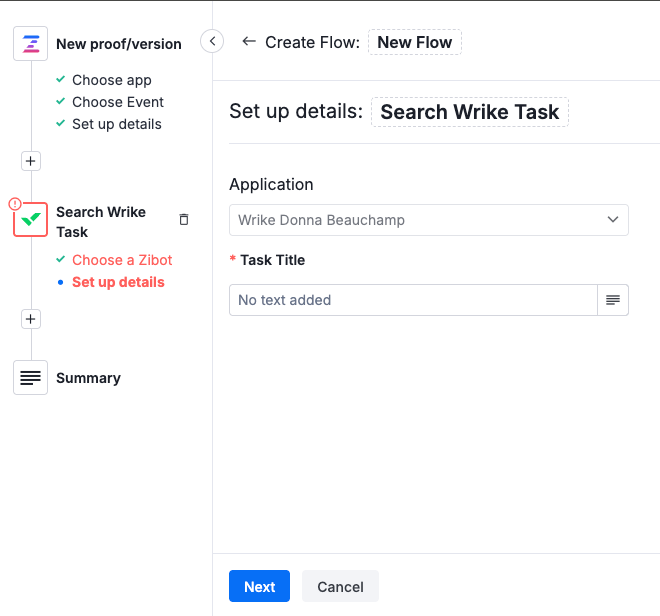
Task: Open the field picker icon beside Task Title
Action: point(613,300)
